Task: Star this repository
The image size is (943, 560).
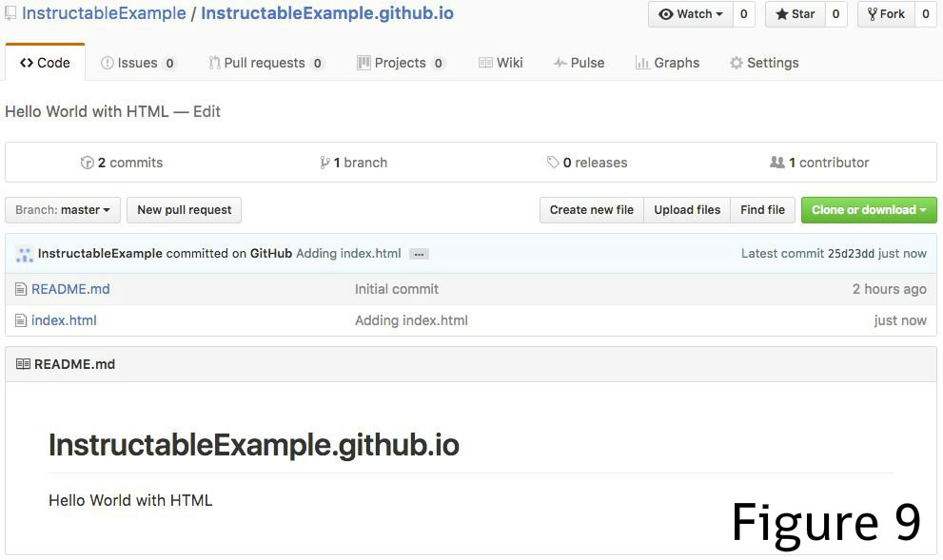Action: point(796,14)
